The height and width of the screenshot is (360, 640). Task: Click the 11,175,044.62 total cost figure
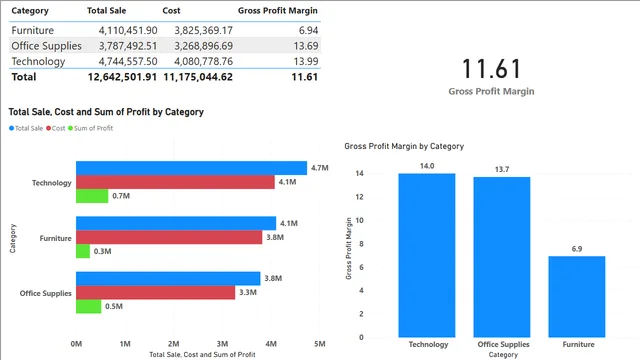coord(198,77)
